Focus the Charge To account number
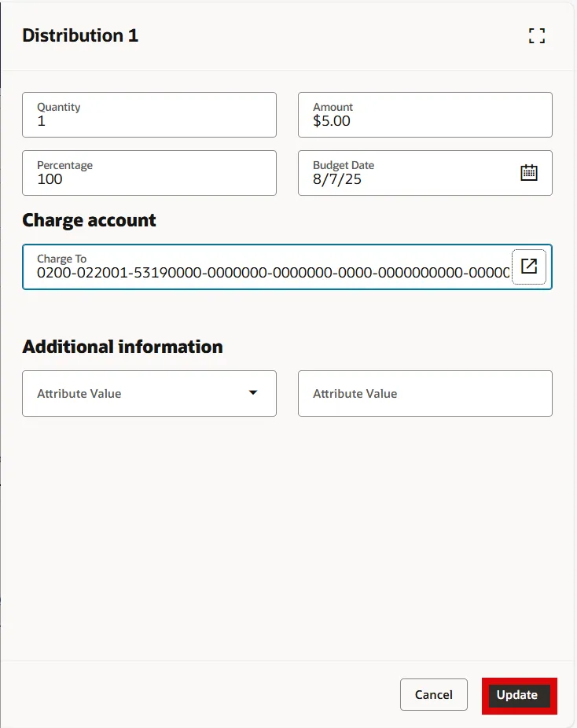Screen dimensions: 577x728 267,273
